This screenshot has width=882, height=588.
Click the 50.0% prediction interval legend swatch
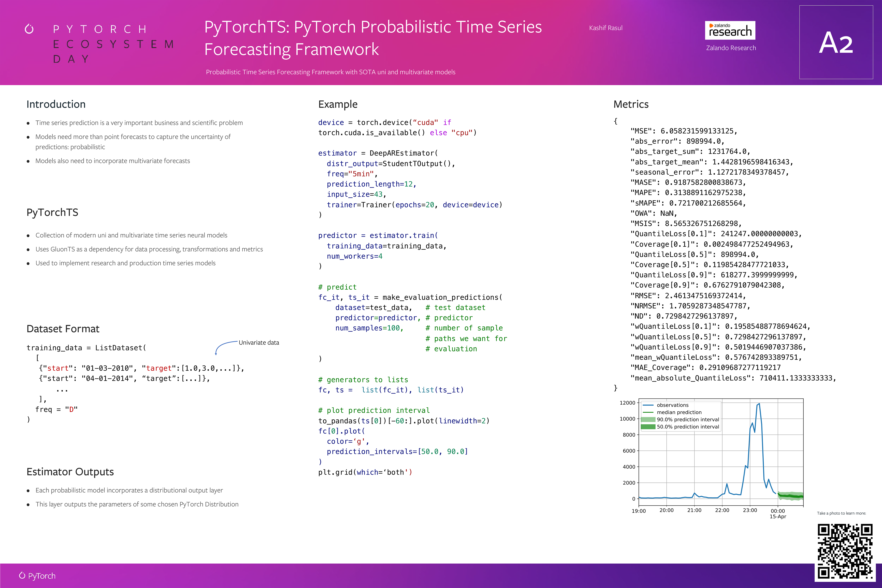pos(648,427)
